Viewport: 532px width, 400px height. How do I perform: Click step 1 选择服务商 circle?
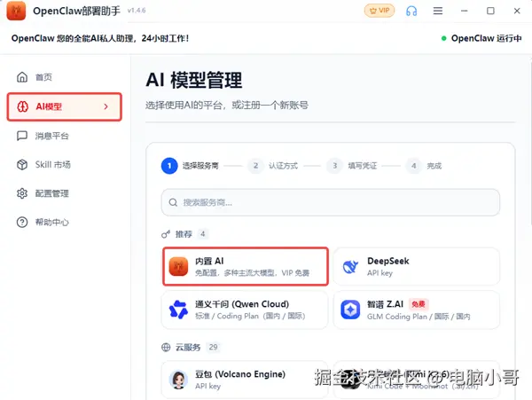point(169,166)
